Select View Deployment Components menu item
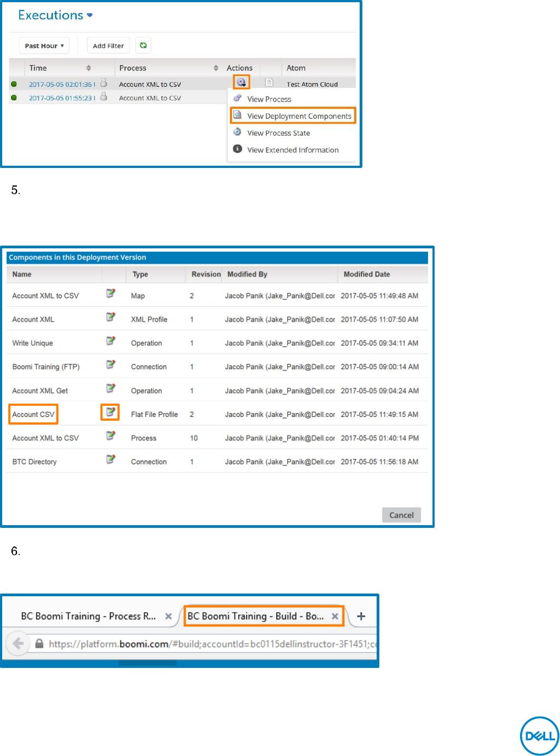560x756 pixels. point(293,115)
